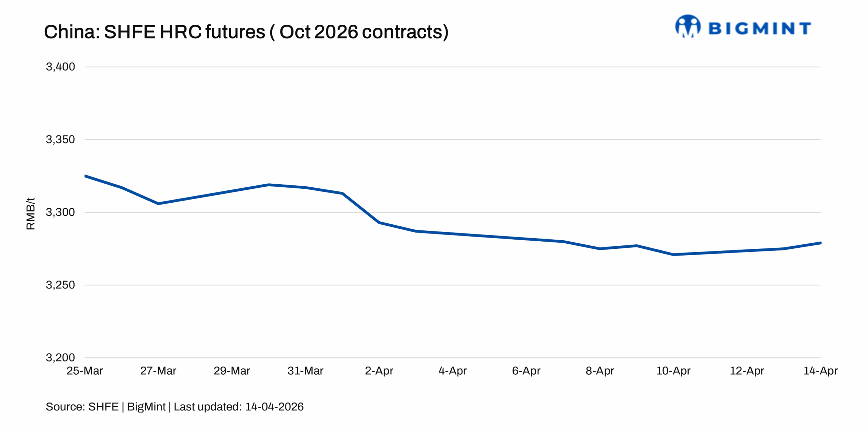Click the 25-Mar date label
Viewport: 868px width, 430px height.
(84, 371)
